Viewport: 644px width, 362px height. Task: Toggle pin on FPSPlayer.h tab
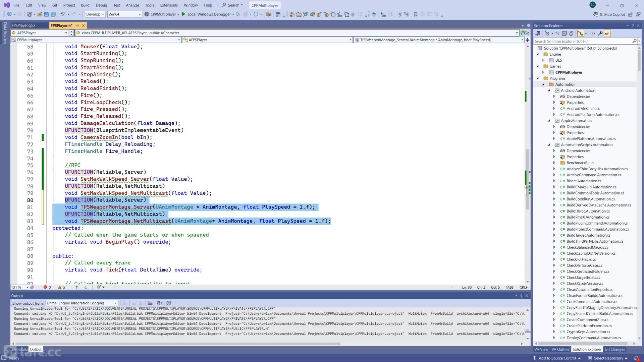coord(77,25)
